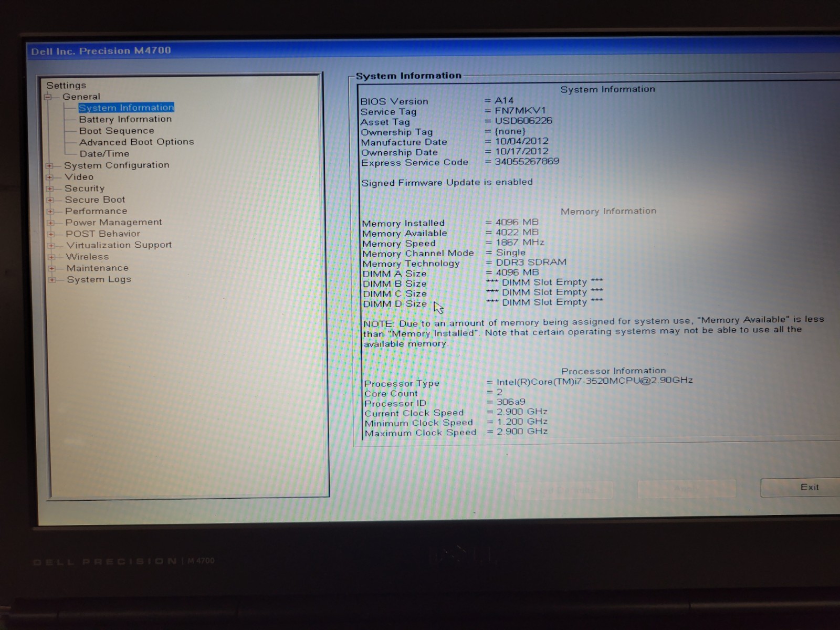Open Boot Sequence settings
The height and width of the screenshot is (630, 840).
coord(117,131)
